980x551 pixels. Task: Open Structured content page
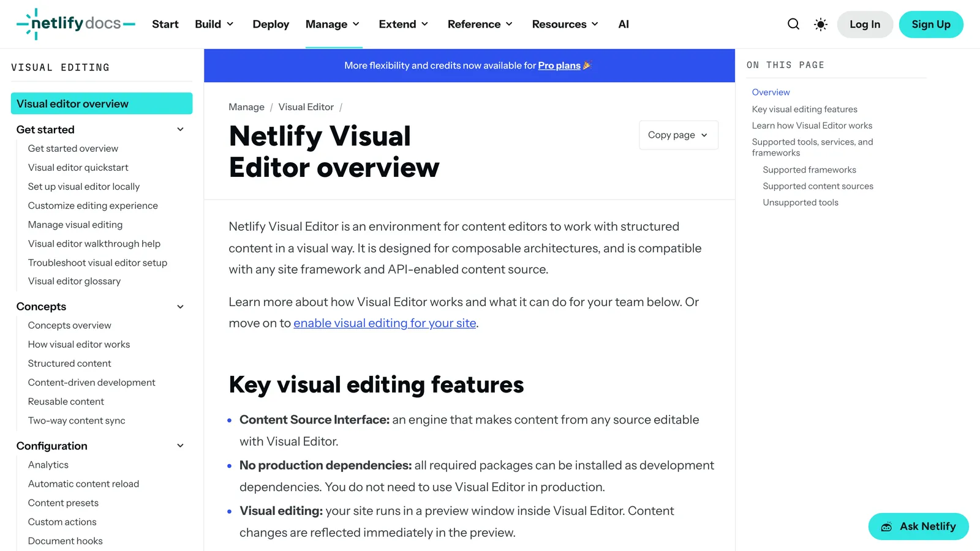(70, 364)
